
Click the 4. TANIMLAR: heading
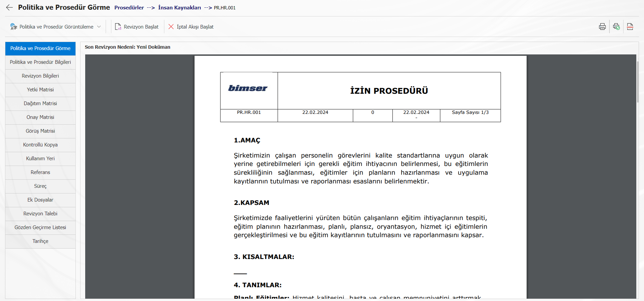[258, 285]
